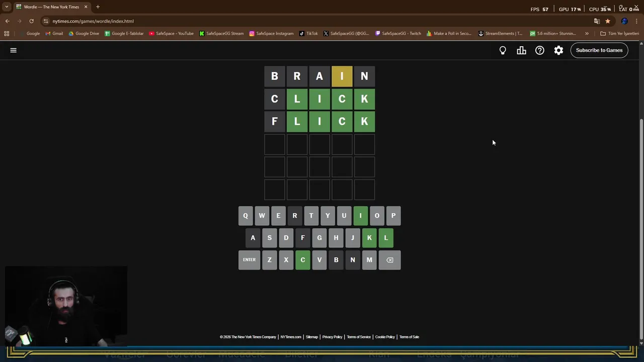Open Privacy Policy footer link
Image resolution: width=644 pixels, height=362 pixels.
point(332,337)
